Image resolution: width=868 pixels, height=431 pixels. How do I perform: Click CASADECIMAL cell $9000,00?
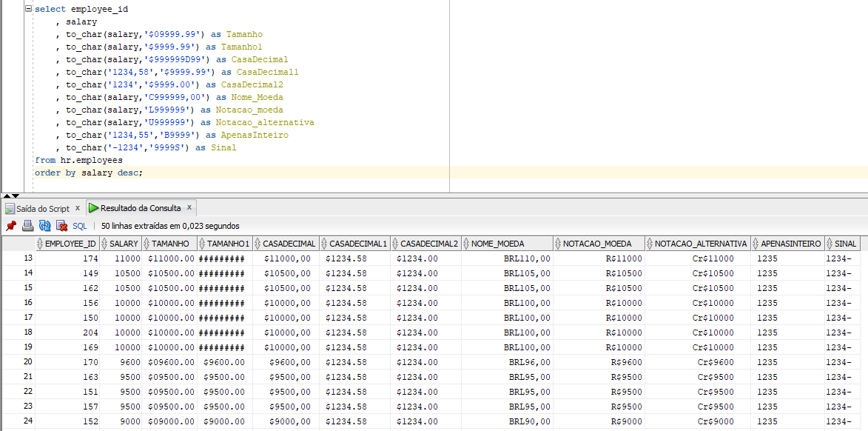click(x=286, y=421)
